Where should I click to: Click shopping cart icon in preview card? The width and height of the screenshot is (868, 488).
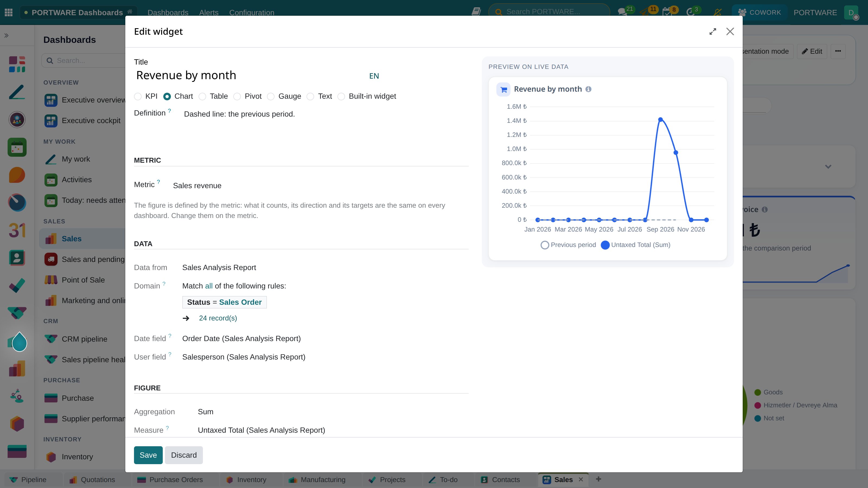pyautogui.click(x=503, y=89)
